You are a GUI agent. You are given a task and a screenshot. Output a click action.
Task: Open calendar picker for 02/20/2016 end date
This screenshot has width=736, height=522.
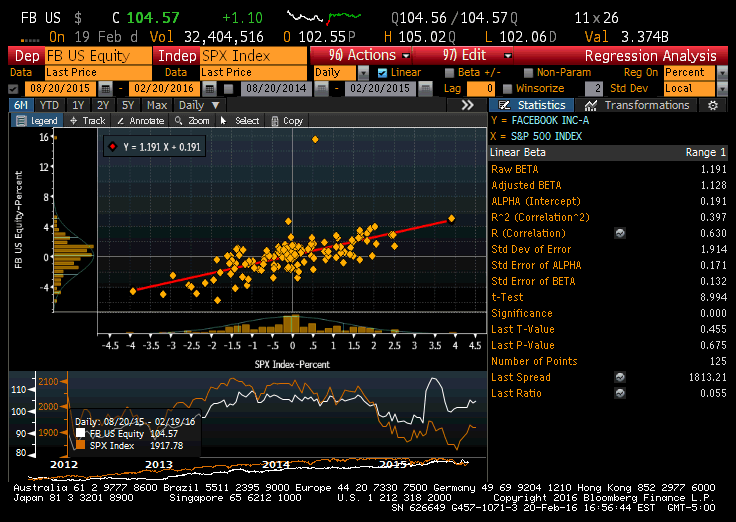coord(210,89)
